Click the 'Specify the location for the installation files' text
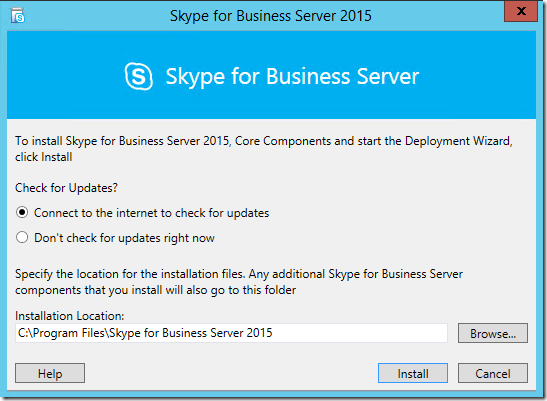 239,282
